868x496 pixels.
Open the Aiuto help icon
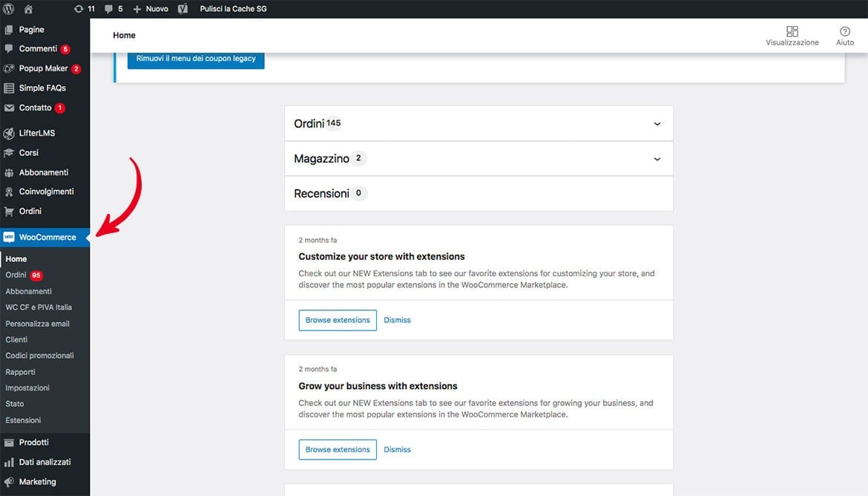[845, 31]
